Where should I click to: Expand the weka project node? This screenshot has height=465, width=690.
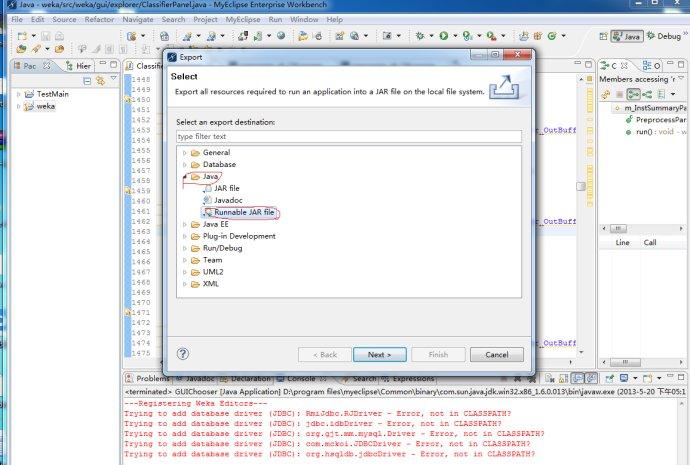pos(18,106)
